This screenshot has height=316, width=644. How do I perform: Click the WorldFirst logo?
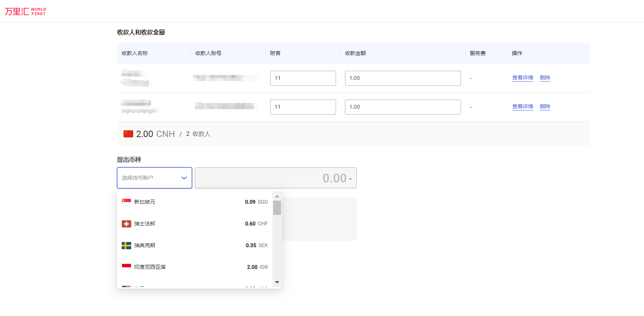[25, 11]
